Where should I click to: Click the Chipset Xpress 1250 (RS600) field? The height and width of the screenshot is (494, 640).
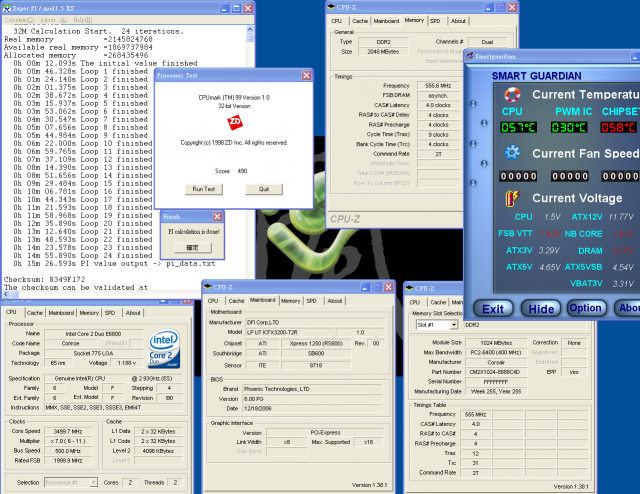click(316, 344)
